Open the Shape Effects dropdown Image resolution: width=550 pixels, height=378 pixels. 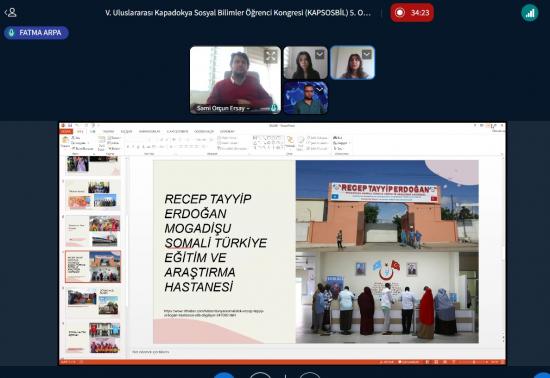[317, 148]
